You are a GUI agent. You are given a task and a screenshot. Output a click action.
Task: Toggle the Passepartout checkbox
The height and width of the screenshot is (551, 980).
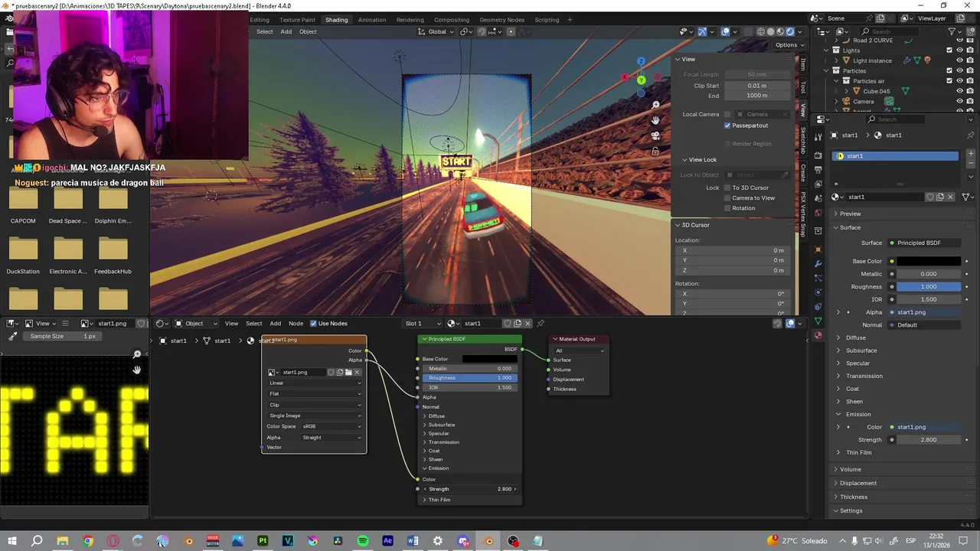click(x=727, y=126)
